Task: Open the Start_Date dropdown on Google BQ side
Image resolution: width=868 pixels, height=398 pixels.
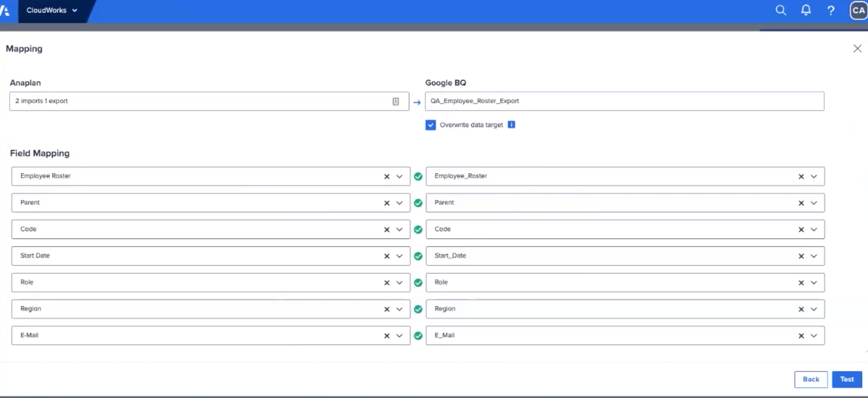Action: [x=813, y=256]
